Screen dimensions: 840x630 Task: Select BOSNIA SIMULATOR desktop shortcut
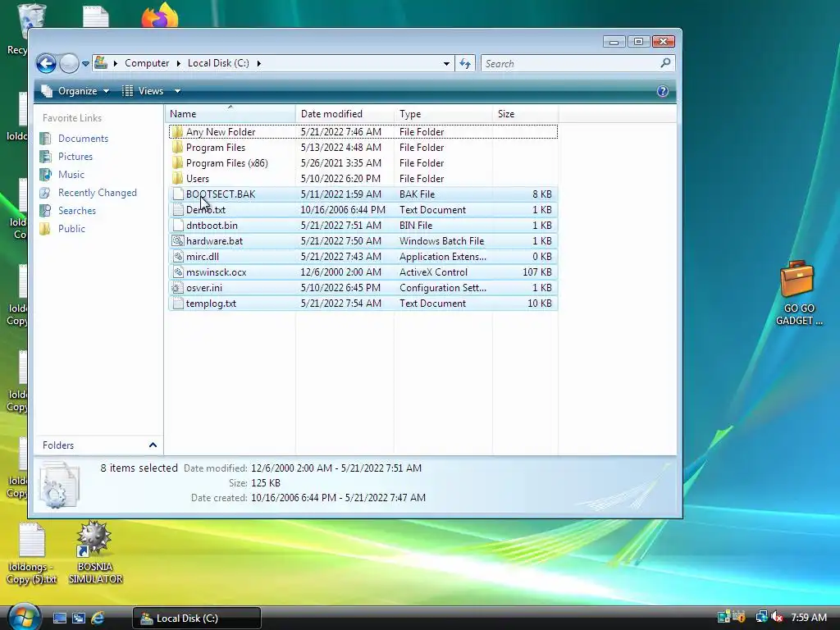95,553
